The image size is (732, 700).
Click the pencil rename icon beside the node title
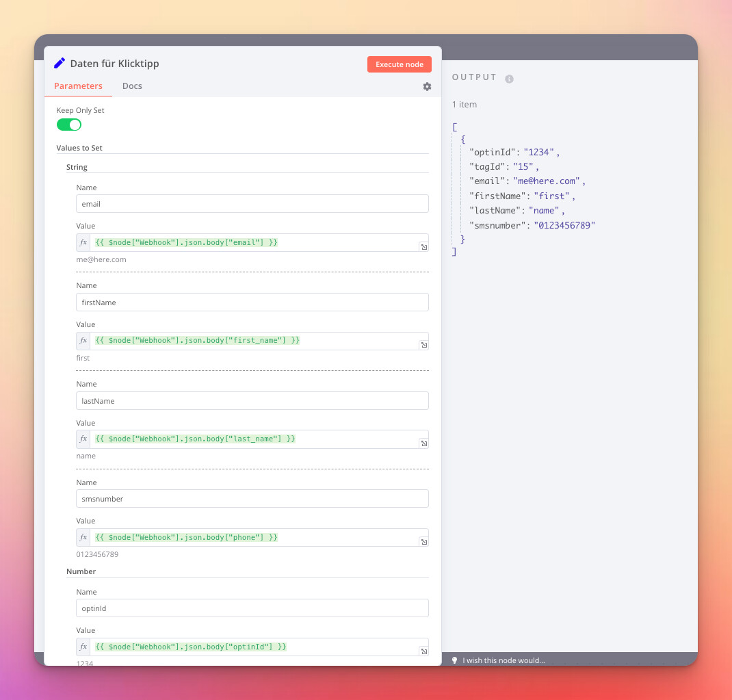60,63
